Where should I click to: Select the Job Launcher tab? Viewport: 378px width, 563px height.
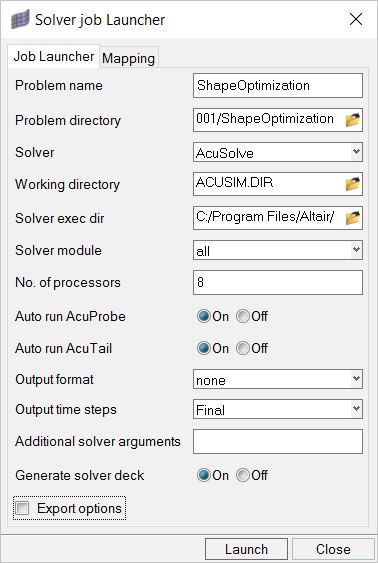(53, 56)
